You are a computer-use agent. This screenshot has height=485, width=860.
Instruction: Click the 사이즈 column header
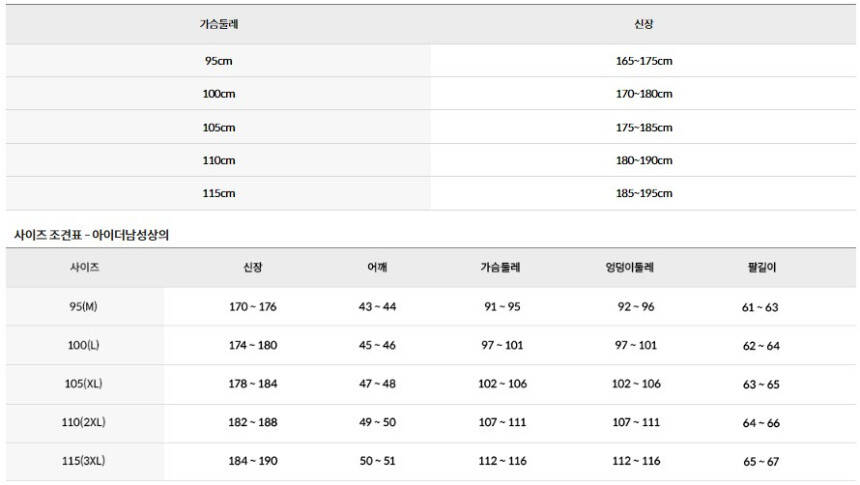pyautogui.click(x=84, y=268)
